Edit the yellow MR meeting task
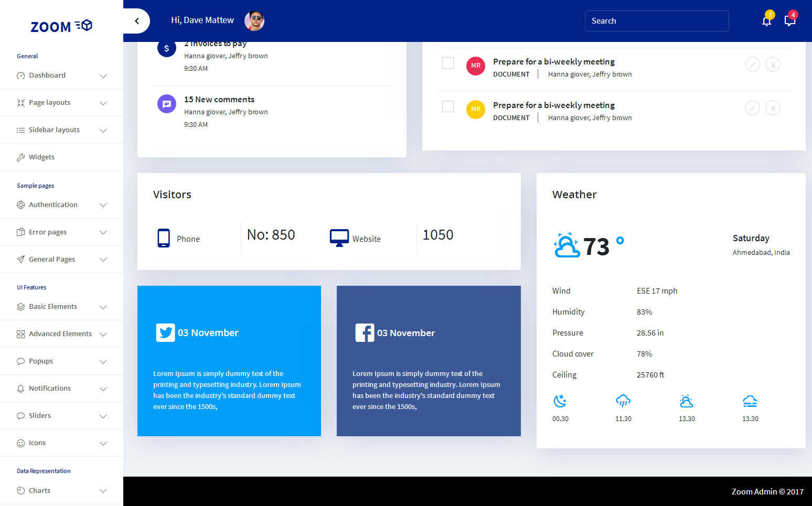 coord(752,108)
